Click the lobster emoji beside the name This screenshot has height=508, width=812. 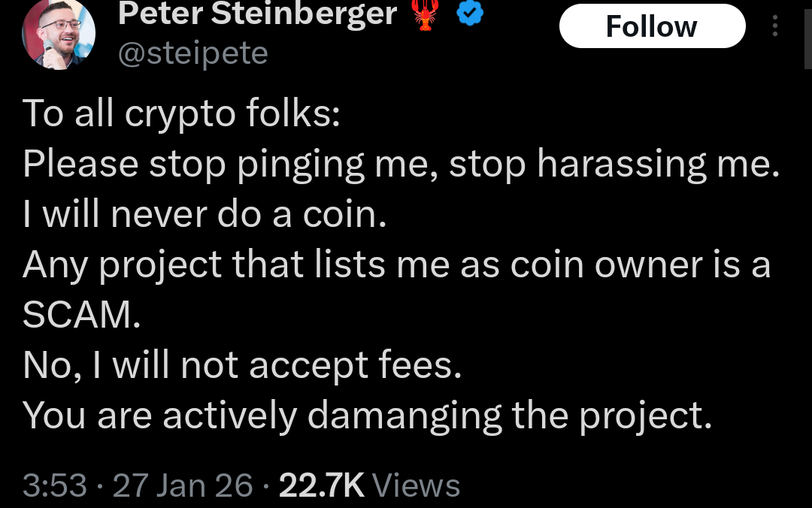coord(427,14)
